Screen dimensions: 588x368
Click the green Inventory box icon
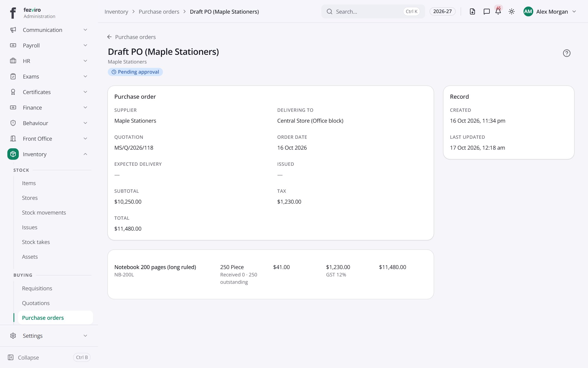coord(13,154)
